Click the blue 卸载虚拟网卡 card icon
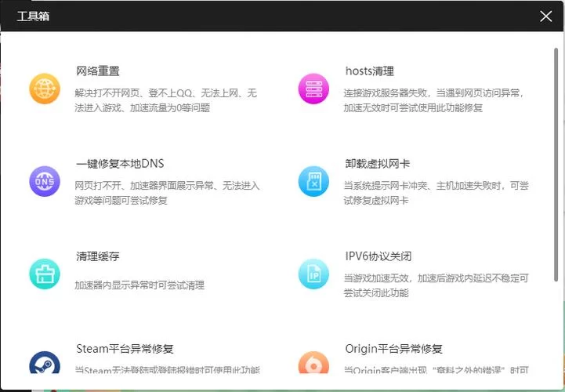565x392 pixels. (313, 181)
